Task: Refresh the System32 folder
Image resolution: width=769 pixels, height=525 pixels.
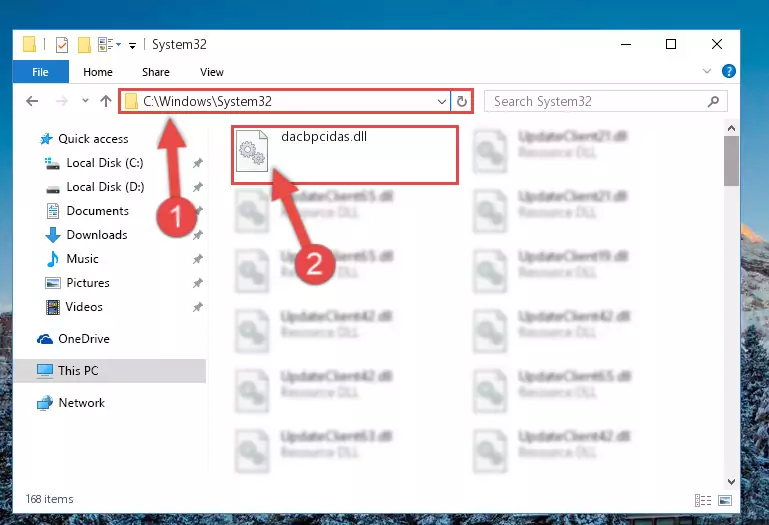Action: point(461,102)
